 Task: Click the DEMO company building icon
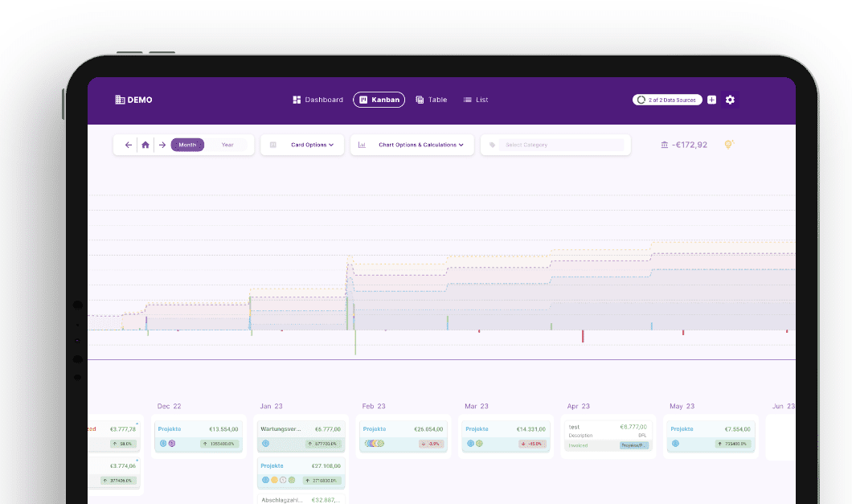[x=120, y=100]
